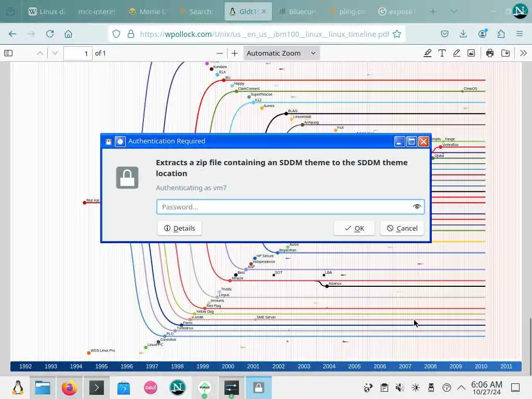Click the URL address bar

tap(264, 34)
